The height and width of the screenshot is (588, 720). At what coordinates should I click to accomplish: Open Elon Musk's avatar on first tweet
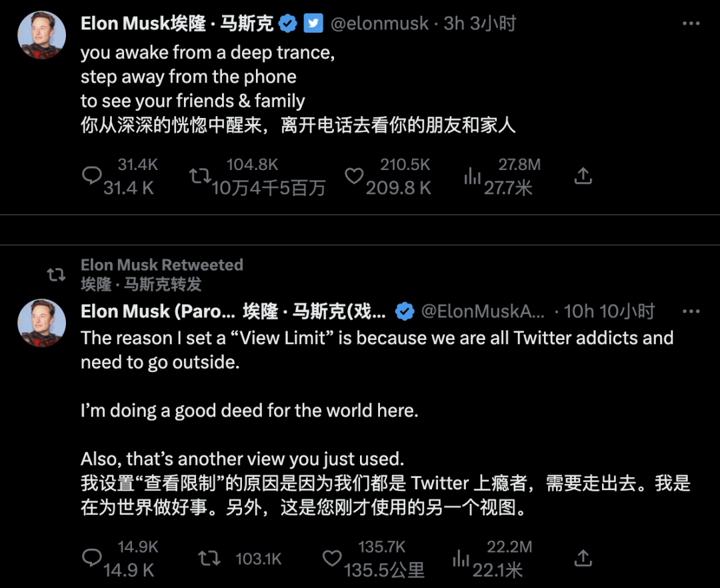pos(41,35)
